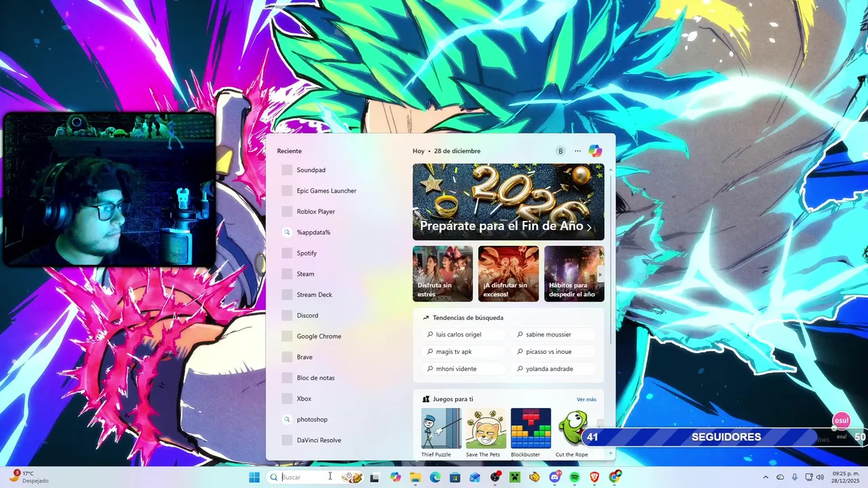Open '¡A disfrutar sin excesos!' thumbnail
Viewport: 868px width, 488px height.
pos(509,274)
